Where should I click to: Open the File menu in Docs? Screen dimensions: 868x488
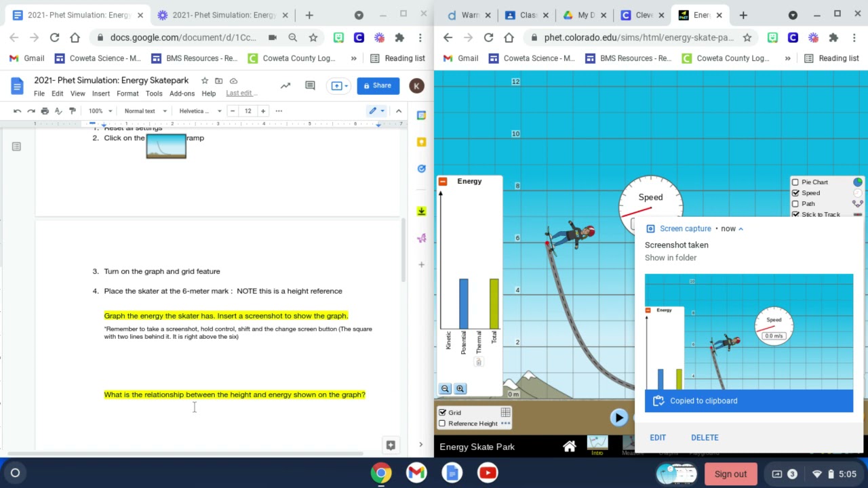(x=39, y=94)
